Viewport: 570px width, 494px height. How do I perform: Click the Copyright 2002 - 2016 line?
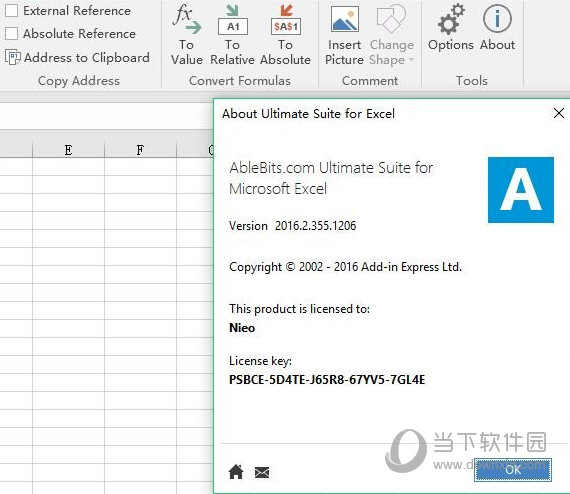(x=345, y=267)
